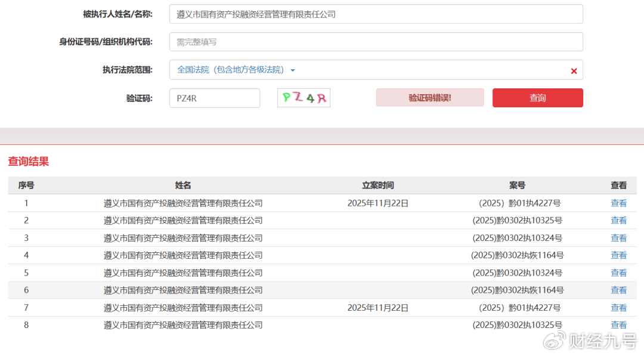Click the 被执行人姓名/名称 input field

[x=376, y=14]
